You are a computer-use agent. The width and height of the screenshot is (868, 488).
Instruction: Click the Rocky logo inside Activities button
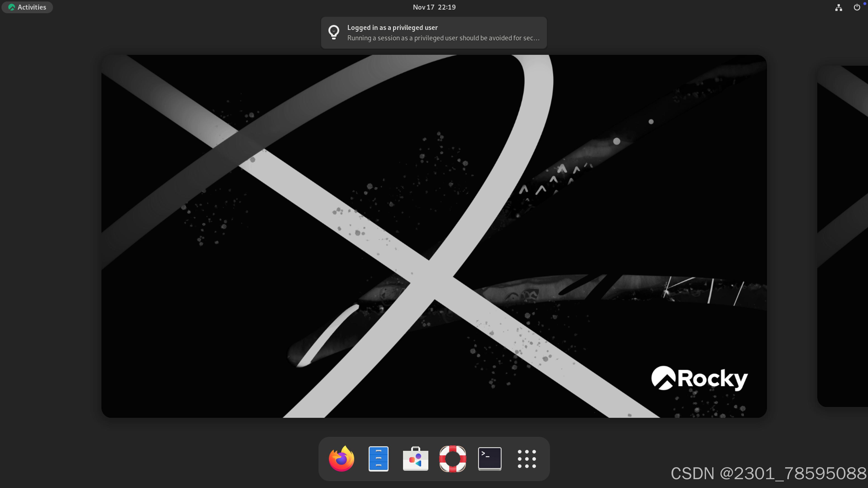12,7
